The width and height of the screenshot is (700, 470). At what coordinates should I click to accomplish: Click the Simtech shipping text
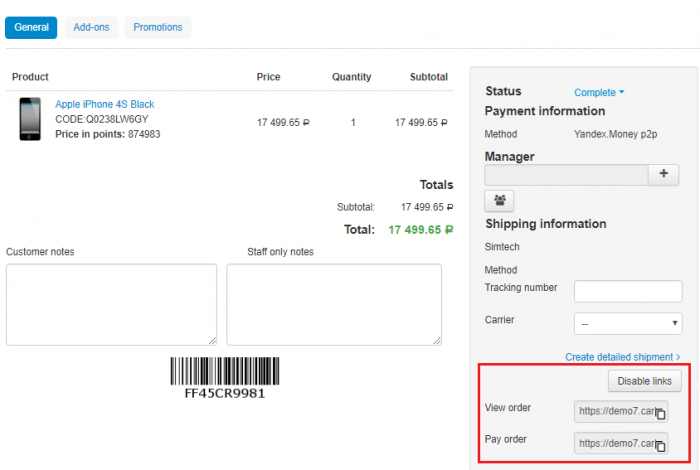tap(502, 247)
